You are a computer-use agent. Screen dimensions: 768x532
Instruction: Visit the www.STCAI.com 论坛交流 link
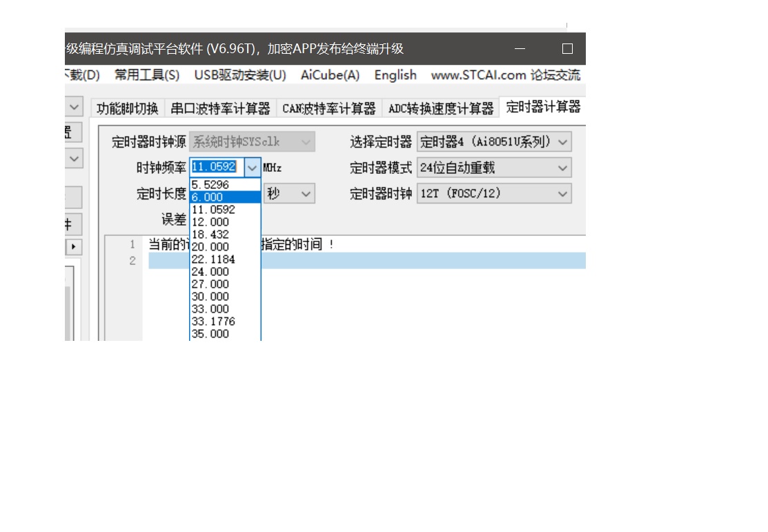tap(506, 75)
